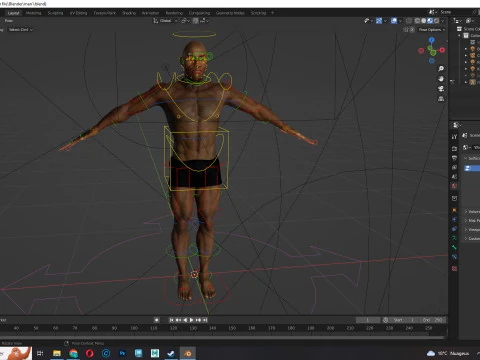Switch perspective/orthographic with the grid icon
Image resolution: width=480 pixels, height=360 pixels.
(x=441, y=99)
